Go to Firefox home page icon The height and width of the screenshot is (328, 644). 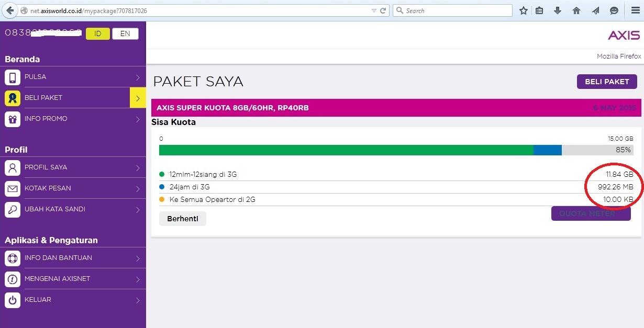(576, 10)
